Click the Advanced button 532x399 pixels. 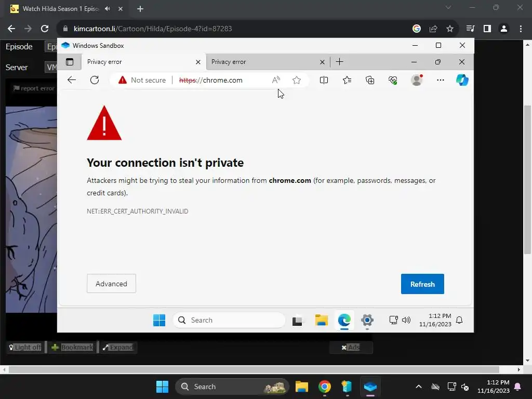coord(111,284)
